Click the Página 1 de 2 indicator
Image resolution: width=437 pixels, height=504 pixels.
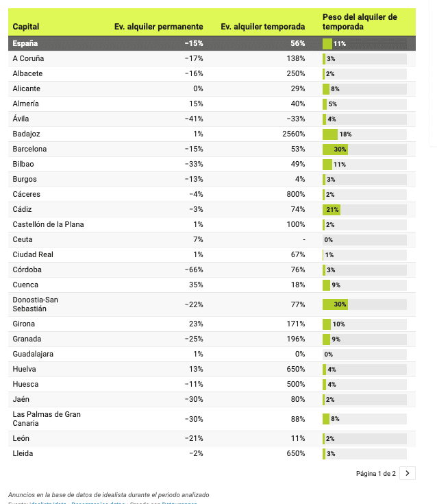376,474
